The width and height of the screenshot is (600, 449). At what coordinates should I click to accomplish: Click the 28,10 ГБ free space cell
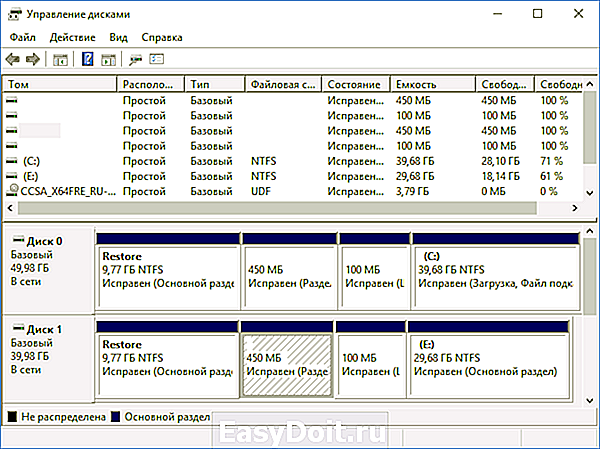(x=500, y=161)
